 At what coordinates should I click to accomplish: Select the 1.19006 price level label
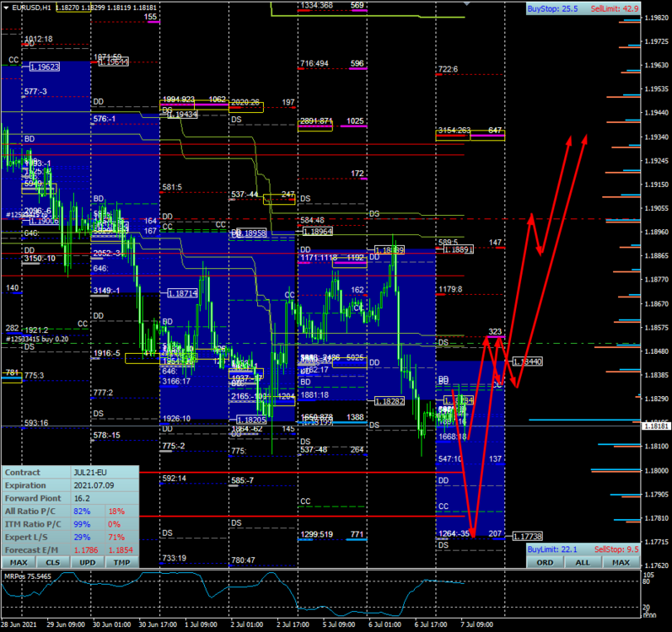[44, 221]
